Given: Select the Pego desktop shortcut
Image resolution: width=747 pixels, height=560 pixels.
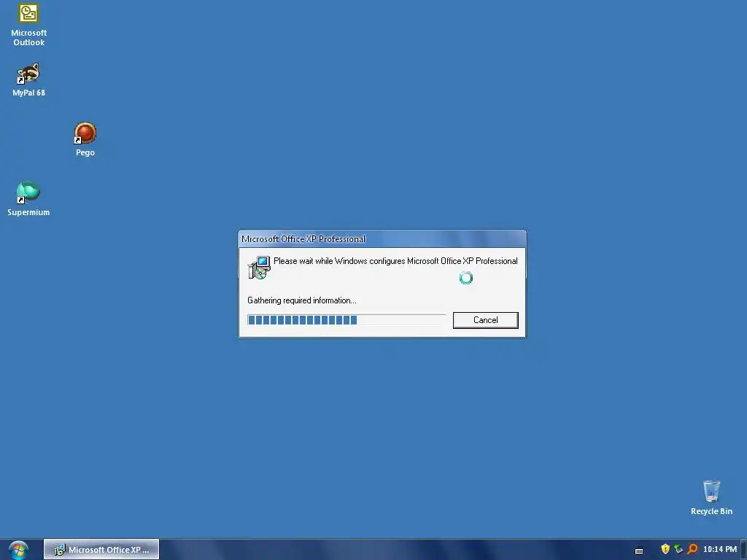Looking at the screenshot, I should 85,139.
